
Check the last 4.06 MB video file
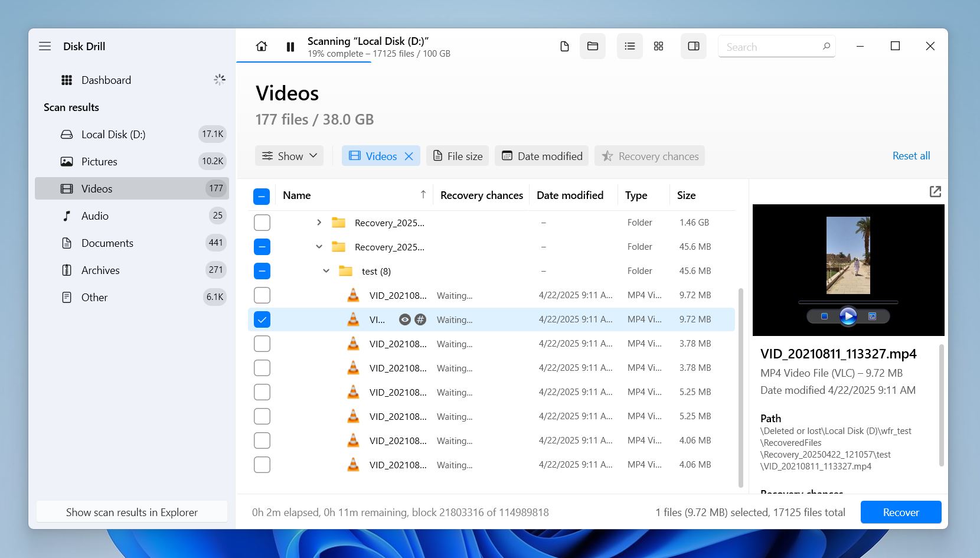coord(262,465)
